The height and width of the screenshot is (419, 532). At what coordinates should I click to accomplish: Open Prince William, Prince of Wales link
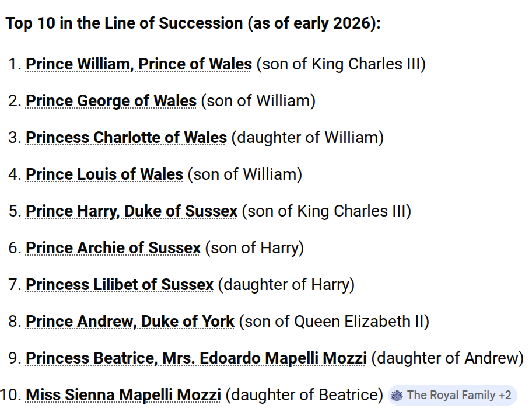[139, 64]
